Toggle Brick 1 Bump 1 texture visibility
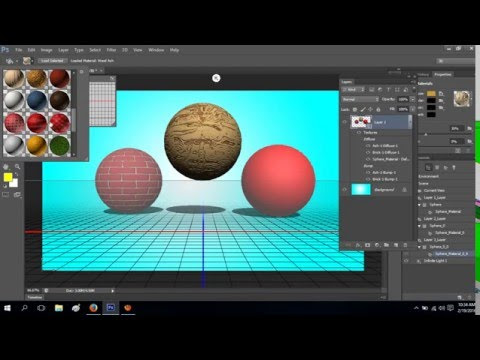 368,179
